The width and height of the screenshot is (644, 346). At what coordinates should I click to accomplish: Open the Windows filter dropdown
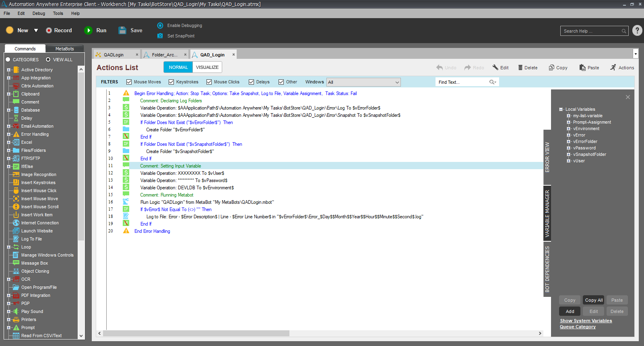pyautogui.click(x=397, y=82)
